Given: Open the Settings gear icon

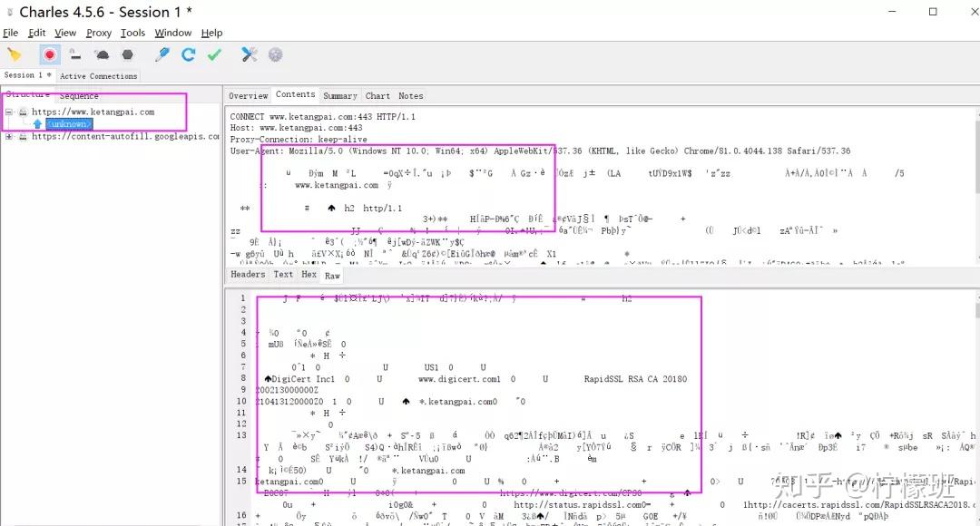Looking at the screenshot, I should 276,55.
